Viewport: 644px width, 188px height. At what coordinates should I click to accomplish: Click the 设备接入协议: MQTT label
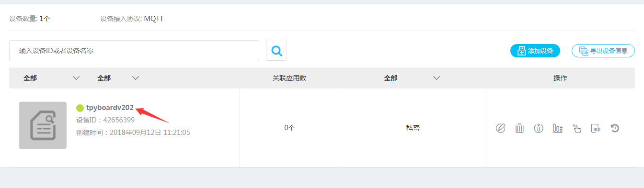tap(132, 19)
